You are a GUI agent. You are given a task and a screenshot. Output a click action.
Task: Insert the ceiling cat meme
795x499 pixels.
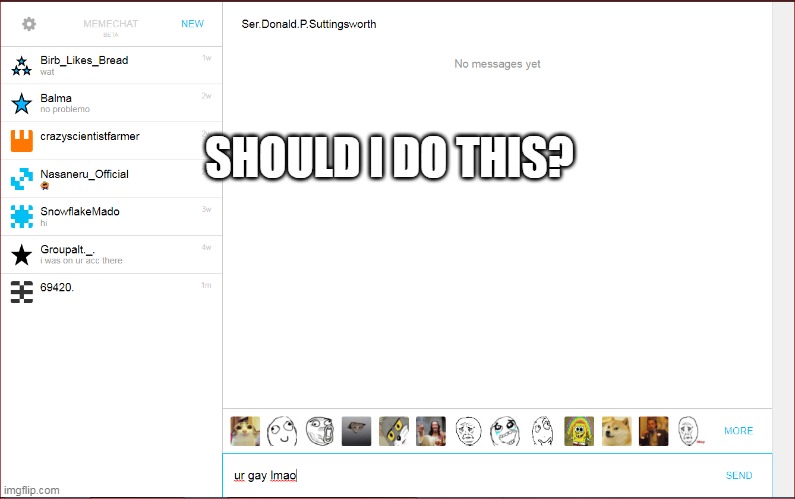tap(356, 431)
